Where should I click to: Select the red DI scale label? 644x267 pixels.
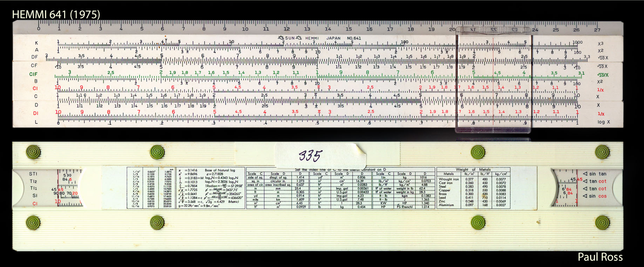tap(35, 113)
